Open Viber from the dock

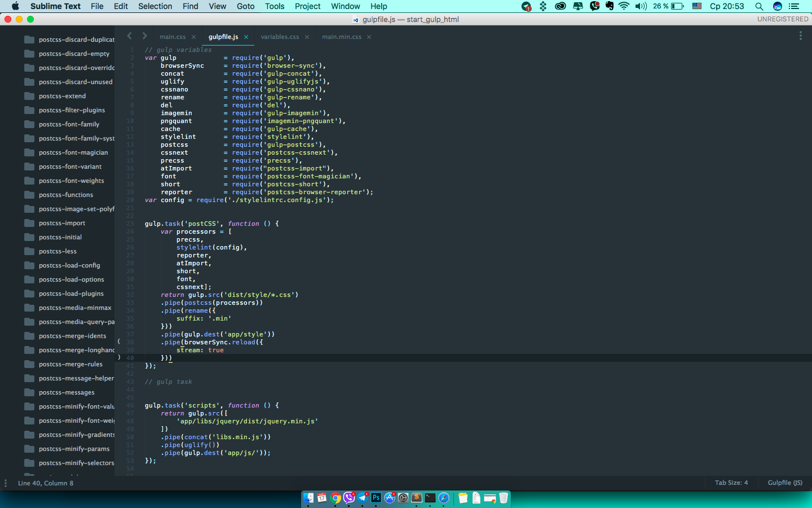click(348, 498)
